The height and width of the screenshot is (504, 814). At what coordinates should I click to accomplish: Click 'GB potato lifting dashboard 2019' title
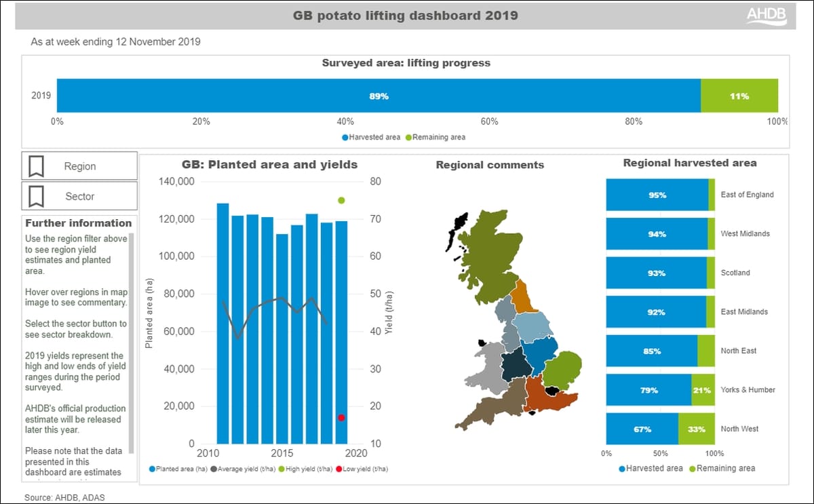pos(405,15)
